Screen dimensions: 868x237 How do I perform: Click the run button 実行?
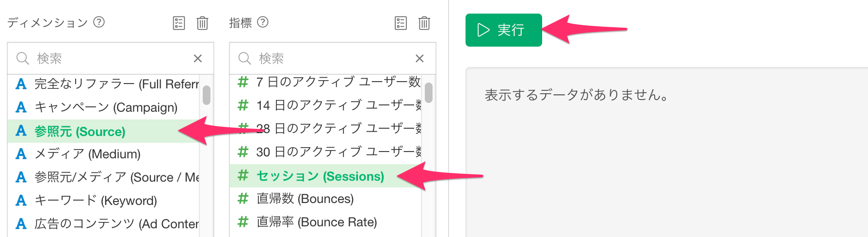pos(503,30)
